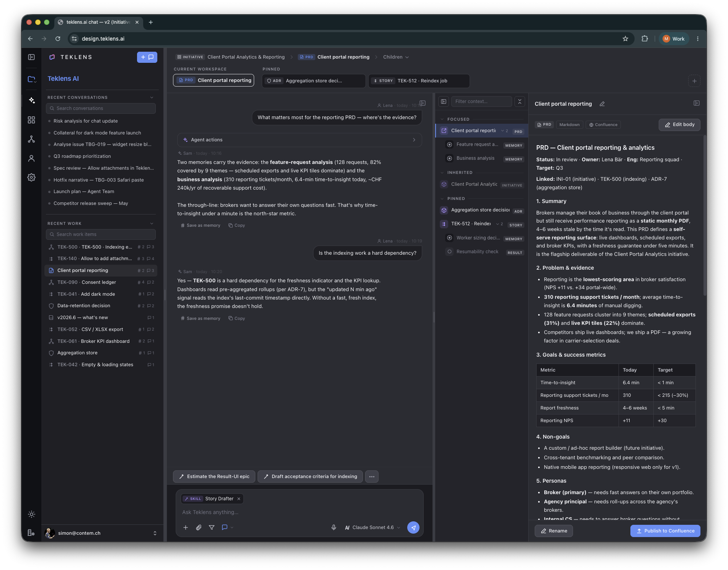The height and width of the screenshot is (570, 728).
Task: Remove the Story Drafter skill chip
Action: click(x=239, y=499)
